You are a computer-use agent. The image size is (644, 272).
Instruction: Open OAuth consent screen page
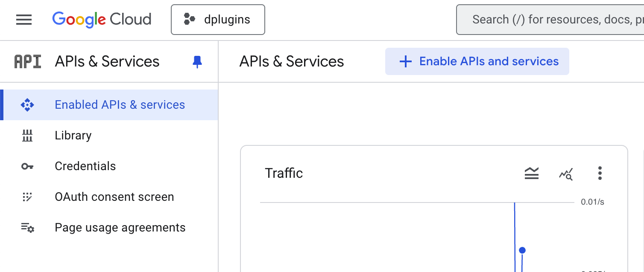pos(114,197)
